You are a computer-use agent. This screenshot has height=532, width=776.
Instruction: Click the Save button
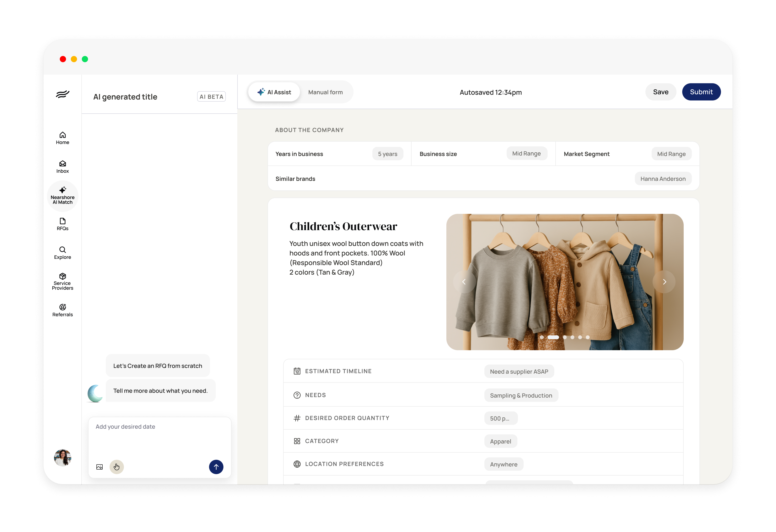coord(660,92)
